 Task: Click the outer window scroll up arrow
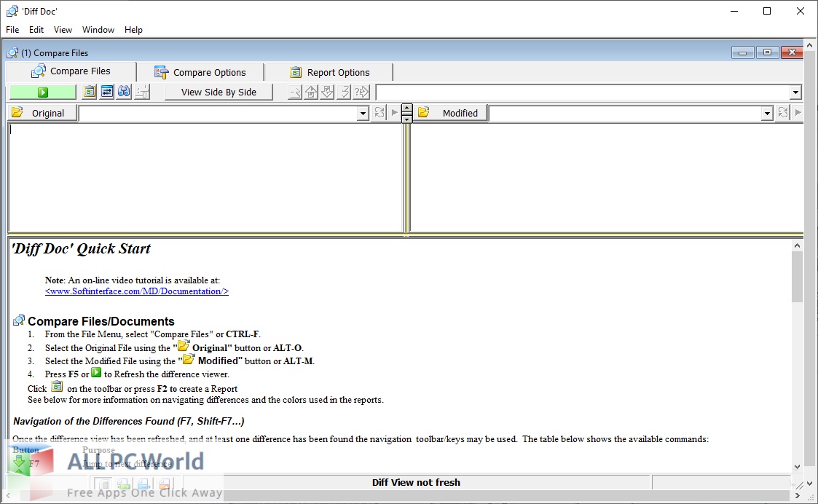pyautogui.click(x=810, y=46)
